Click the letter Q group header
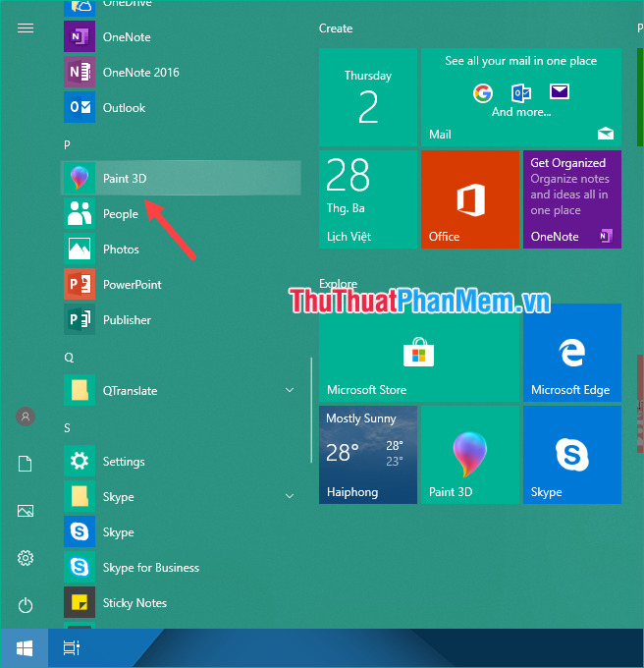644x668 pixels. (69, 357)
